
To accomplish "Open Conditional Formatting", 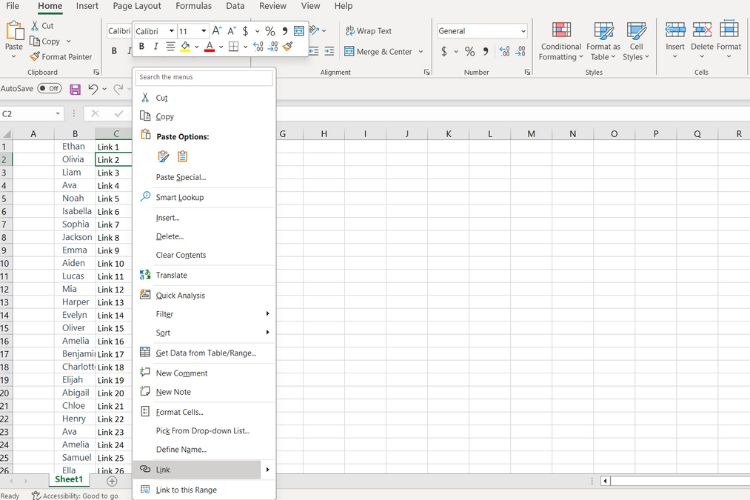I will [x=561, y=41].
